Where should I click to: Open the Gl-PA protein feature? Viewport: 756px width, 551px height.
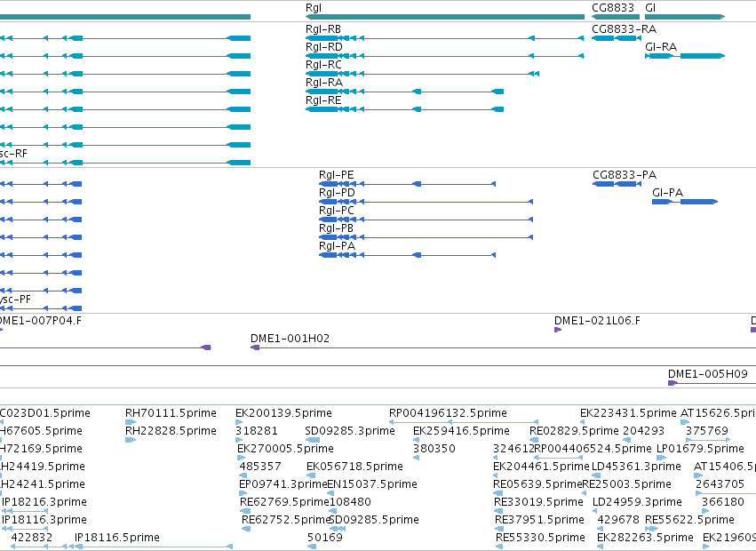(685, 202)
